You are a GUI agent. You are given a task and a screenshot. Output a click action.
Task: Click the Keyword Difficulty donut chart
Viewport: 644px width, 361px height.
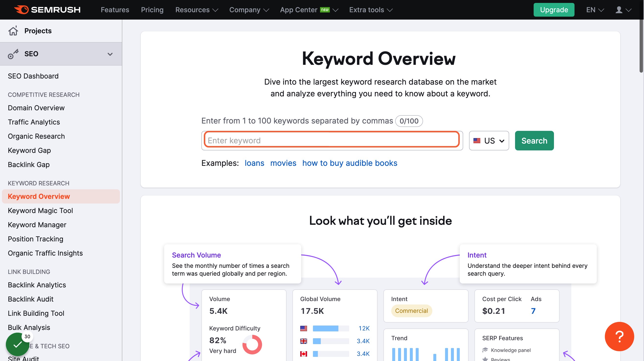pyautogui.click(x=252, y=345)
